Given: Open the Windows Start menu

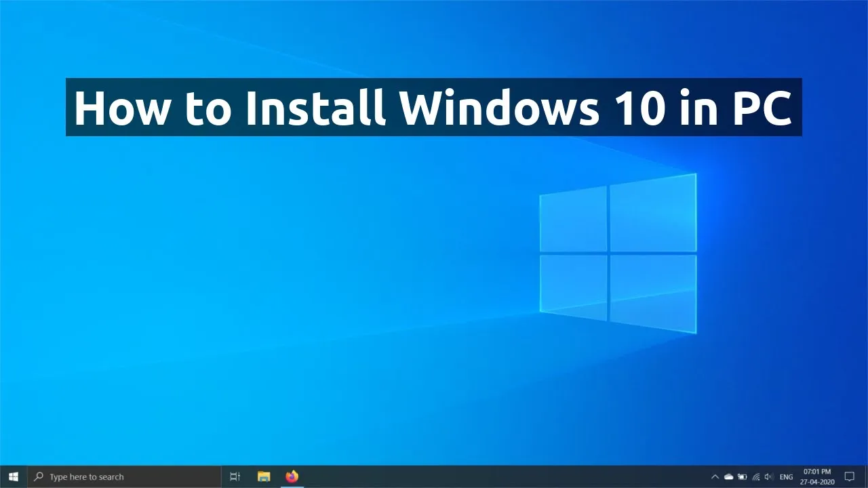Looking at the screenshot, I should click(13, 476).
